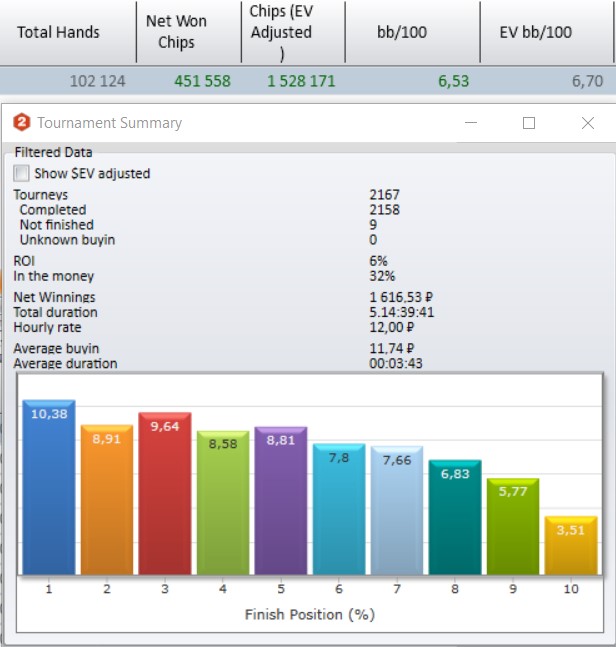Click the Completed value 2158
Screen dimensions: 616x647
[384, 210]
